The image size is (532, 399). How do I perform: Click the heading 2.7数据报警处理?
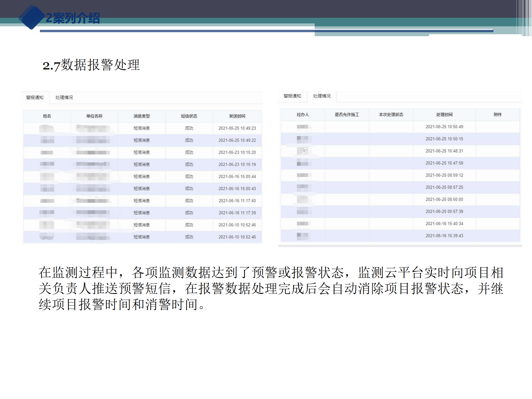[x=91, y=65]
